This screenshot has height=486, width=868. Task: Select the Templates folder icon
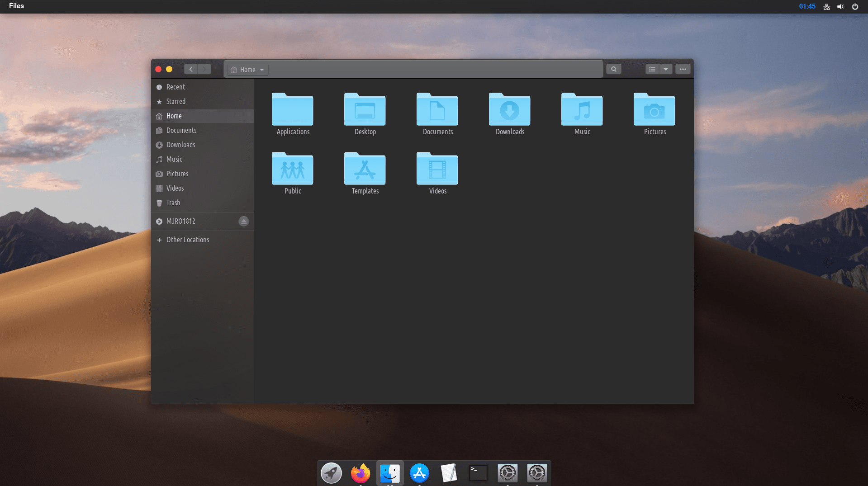coord(365,169)
